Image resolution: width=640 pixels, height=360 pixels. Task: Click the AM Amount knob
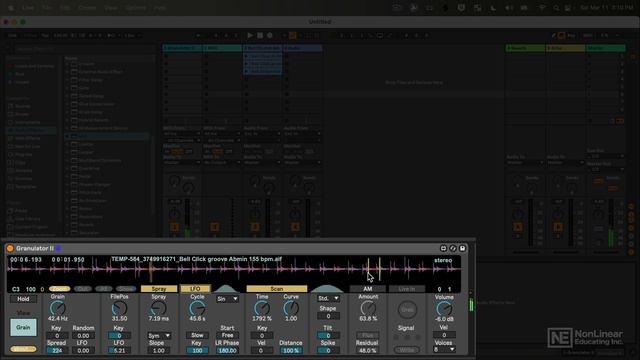[x=368, y=309]
